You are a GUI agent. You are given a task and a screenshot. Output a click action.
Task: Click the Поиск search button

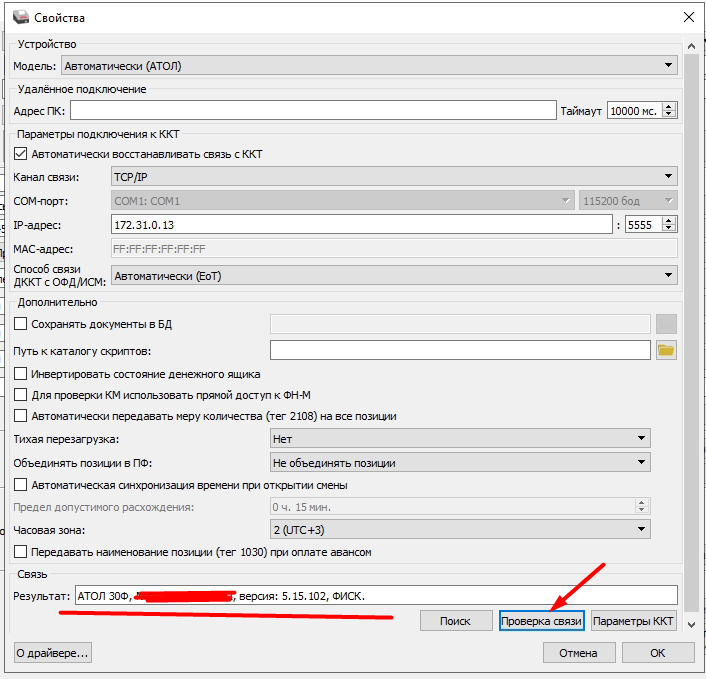click(x=456, y=621)
